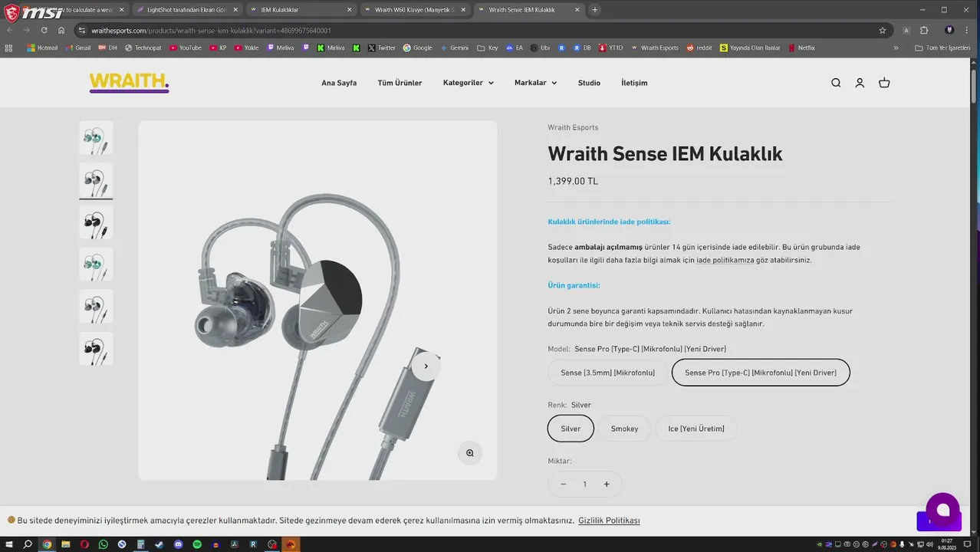Open the shopping cart icon
Screen dimensions: 980x552
click(884, 83)
